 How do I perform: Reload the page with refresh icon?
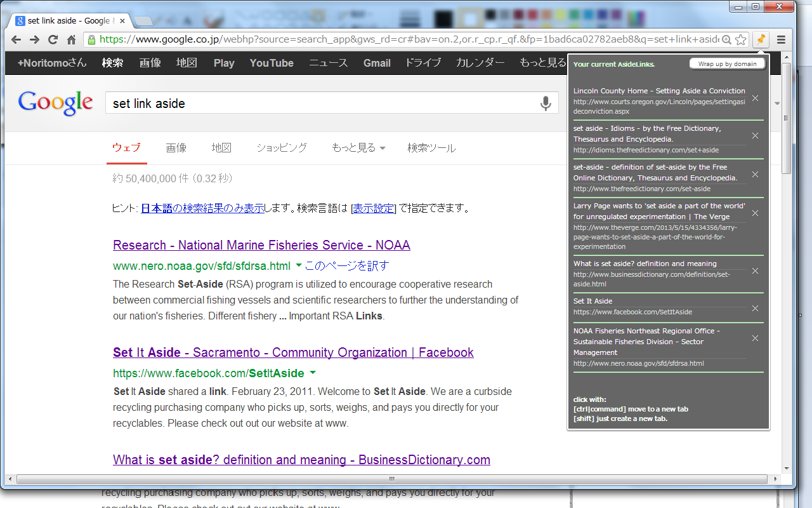click(53, 39)
